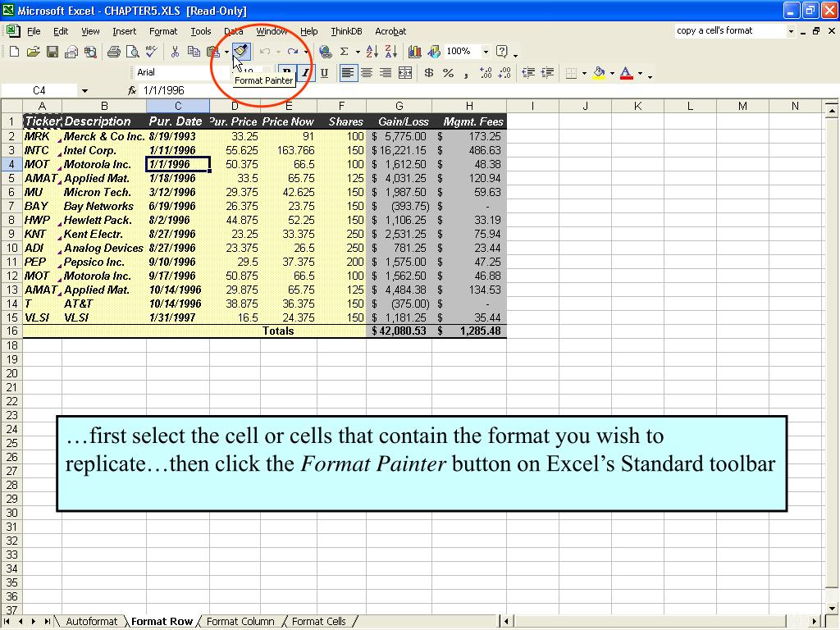
Task: Open Microsoft Excel Help question-mark icon
Action: coord(502,52)
